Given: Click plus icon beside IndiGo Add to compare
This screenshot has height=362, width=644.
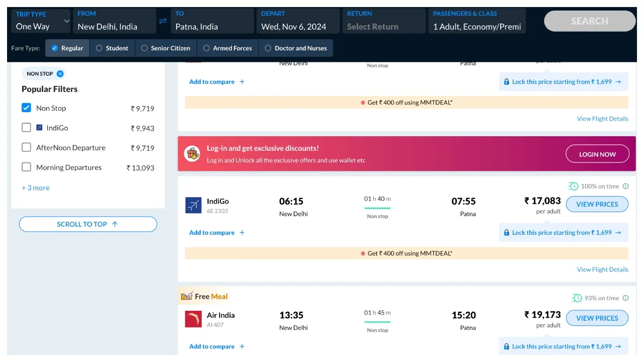Looking at the screenshot, I should pyautogui.click(x=242, y=233).
